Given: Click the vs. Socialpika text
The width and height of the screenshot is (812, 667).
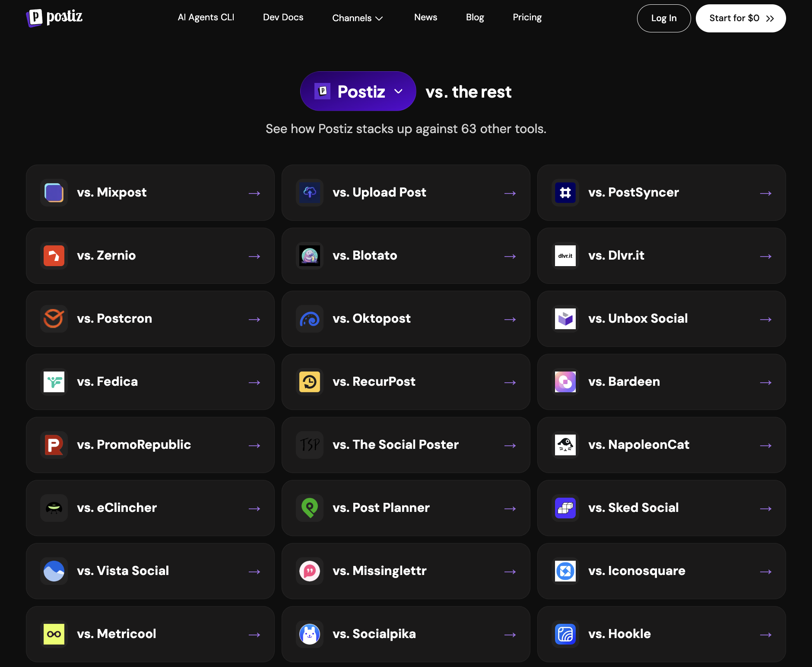Looking at the screenshot, I should click(x=374, y=634).
